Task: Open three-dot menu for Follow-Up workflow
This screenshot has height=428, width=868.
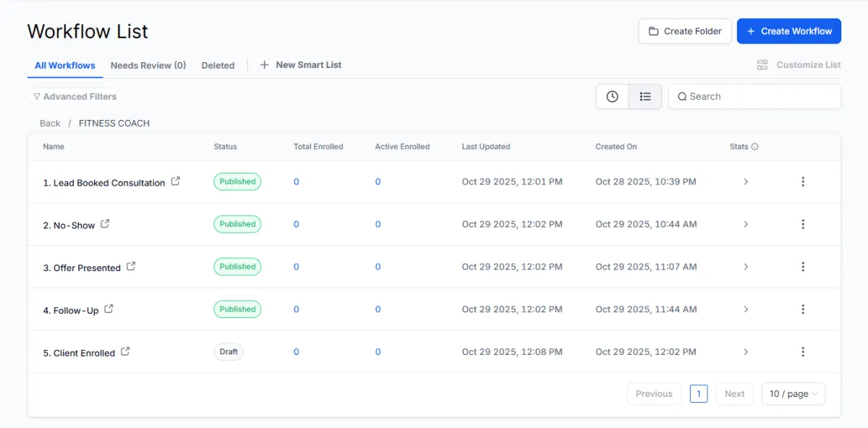Action: 803,309
